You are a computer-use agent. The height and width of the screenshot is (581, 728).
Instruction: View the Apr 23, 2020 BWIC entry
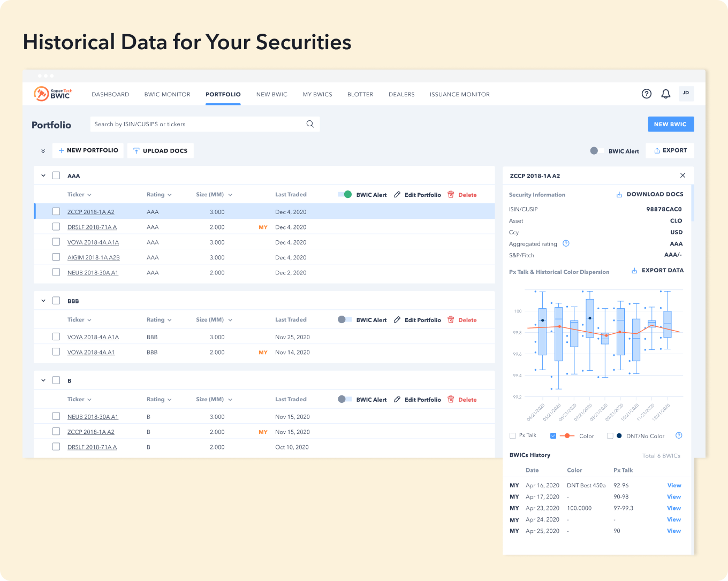click(674, 508)
